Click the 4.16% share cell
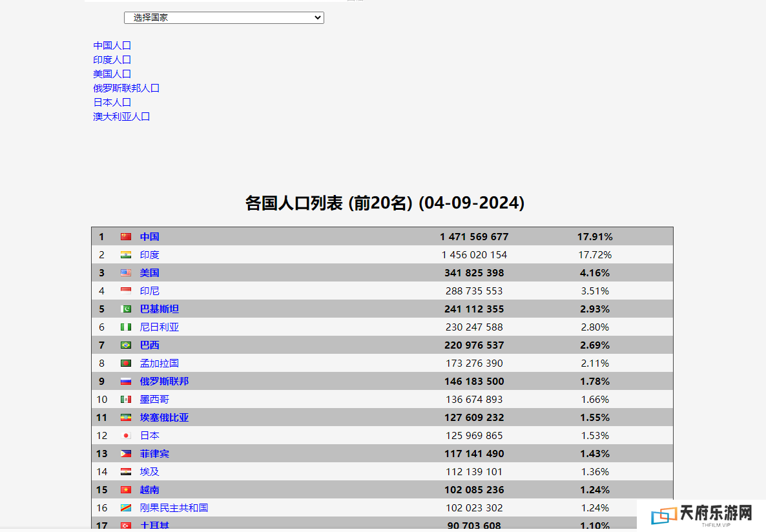Viewport: 766px width, 532px height. pyautogui.click(x=595, y=272)
